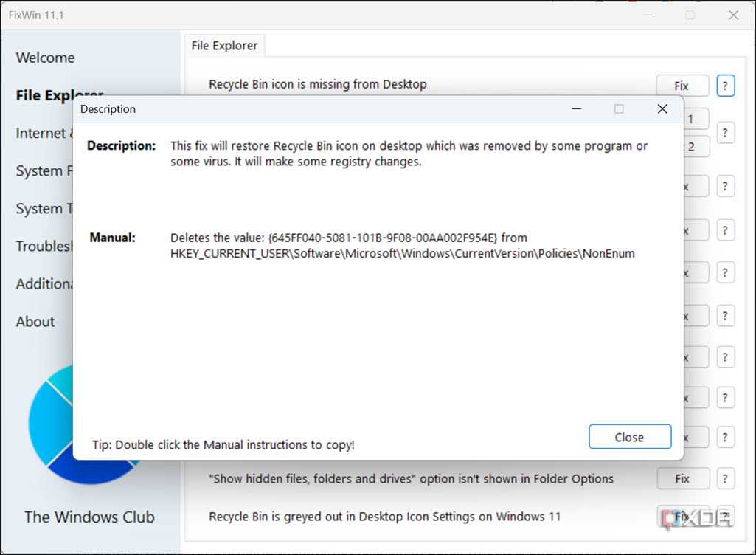Click the Recycle Bin greyed out fix text

[385, 517]
